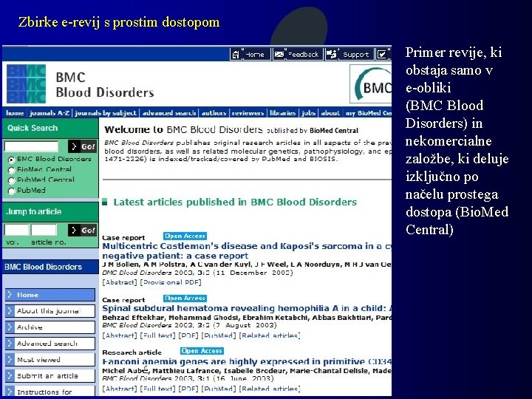Run Quick Search with Go button
532x399 pixels.
(83, 146)
